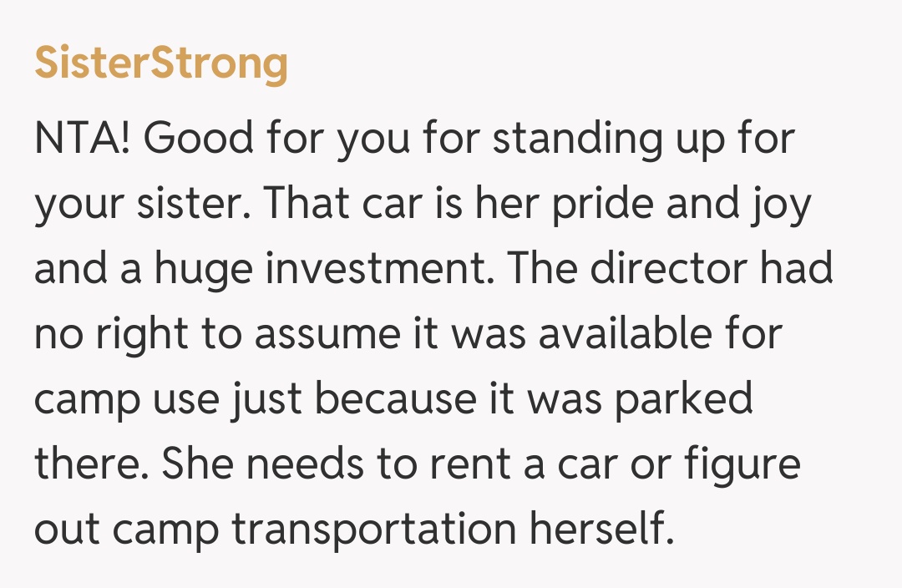Click the words 'available for'
Viewport: 902px width, 588px height.
659,333
